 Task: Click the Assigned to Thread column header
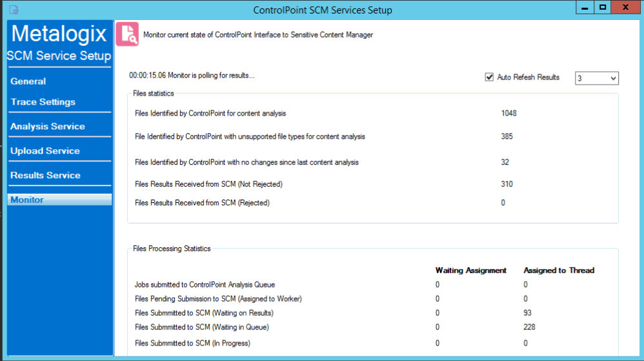(x=559, y=271)
